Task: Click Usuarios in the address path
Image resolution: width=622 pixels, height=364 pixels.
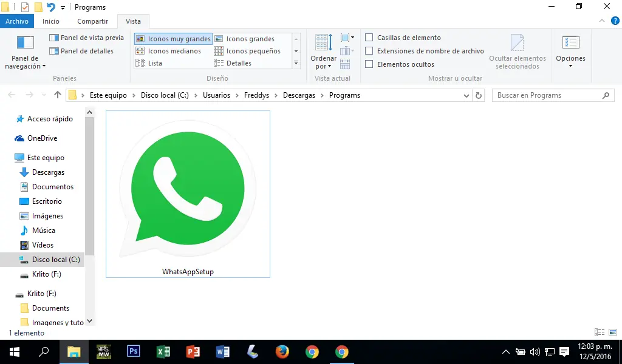Action: pos(217,95)
